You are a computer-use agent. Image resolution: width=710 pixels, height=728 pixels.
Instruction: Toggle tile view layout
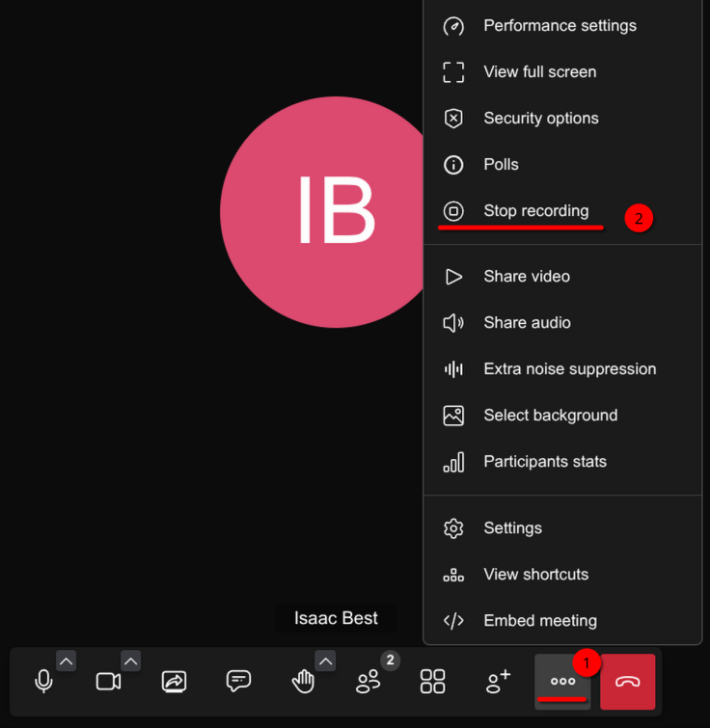[432, 681]
